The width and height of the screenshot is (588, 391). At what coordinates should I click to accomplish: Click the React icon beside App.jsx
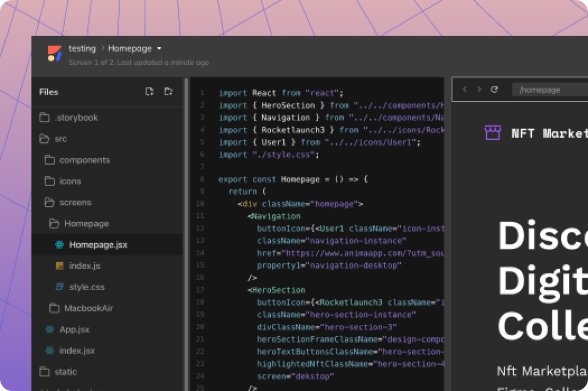[50, 329]
